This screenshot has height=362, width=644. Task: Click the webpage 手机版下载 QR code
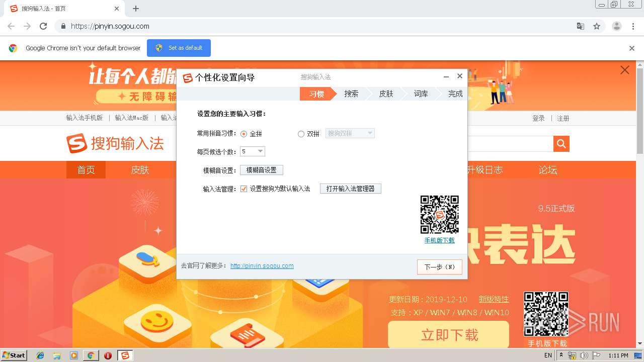(546, 314)
